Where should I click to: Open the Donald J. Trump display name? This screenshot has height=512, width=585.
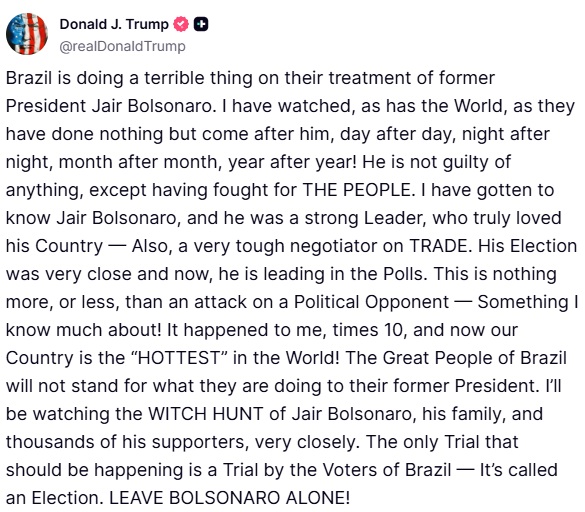(114, 24)
